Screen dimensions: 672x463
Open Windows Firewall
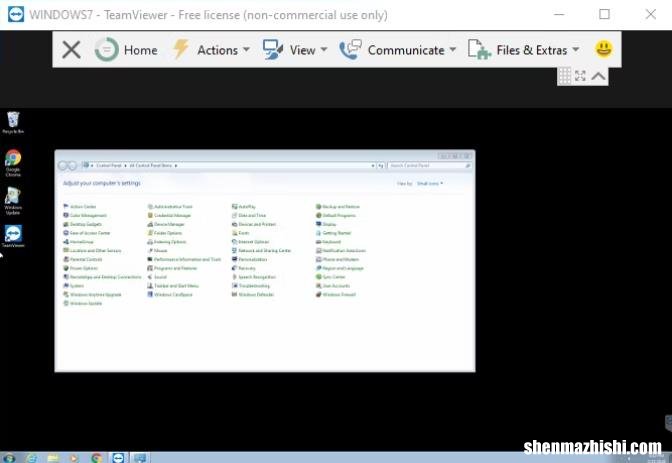click(336, 295)
